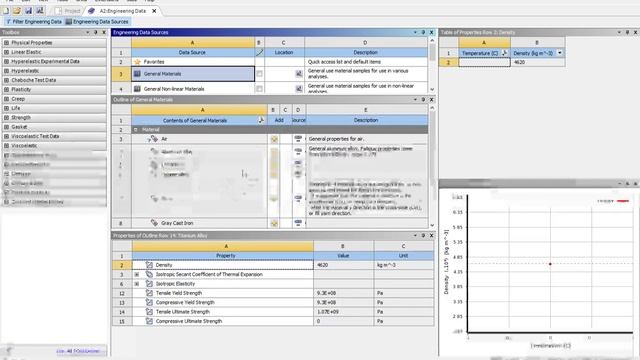Screen dimensions: 640x360
Task: Expand Viscoelastic Test Data group
Action: pyautogui.click(x=7, y=136)
